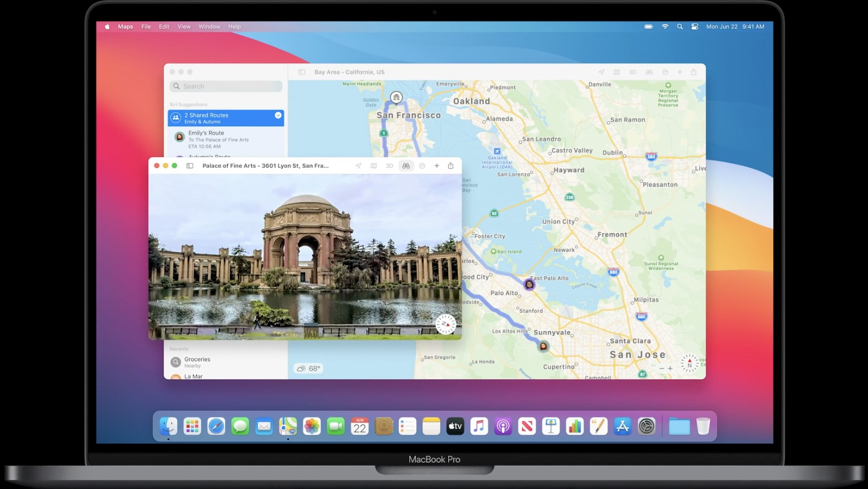Click Emily's avatar pin near East Palo Alto
This screenshot has width=868, height=489.
click(529, 284)
